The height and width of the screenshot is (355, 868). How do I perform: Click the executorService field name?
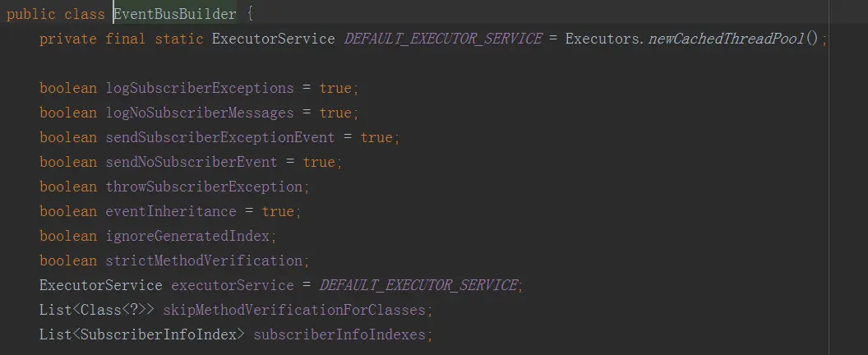tap(233, 285)
